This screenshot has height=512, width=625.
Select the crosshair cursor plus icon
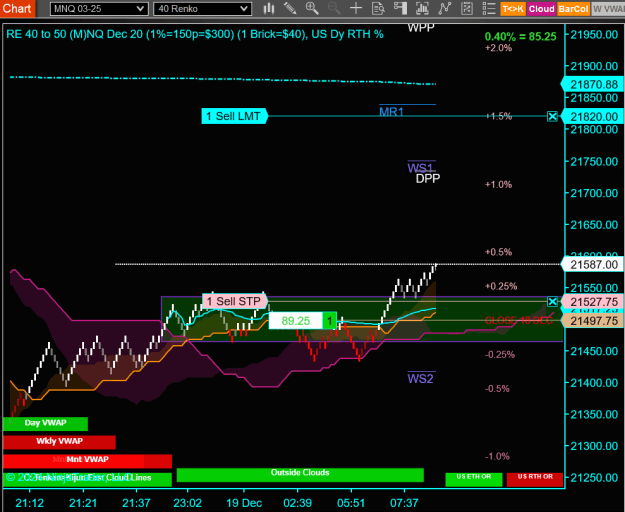(x=356, y=8)
